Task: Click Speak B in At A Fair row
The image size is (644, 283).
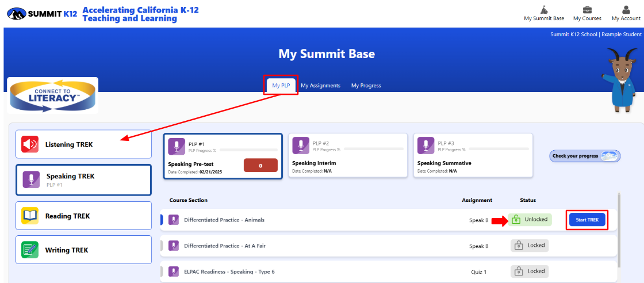Action: pos(479,246)
